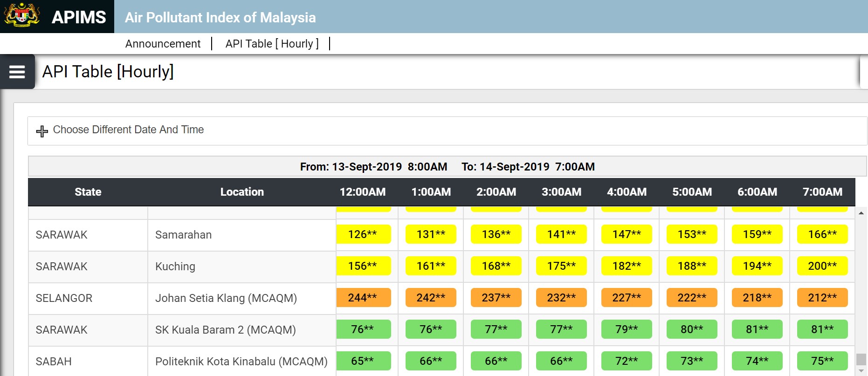Click the APIMS title link
868x376 pixels.
point(79,17)
